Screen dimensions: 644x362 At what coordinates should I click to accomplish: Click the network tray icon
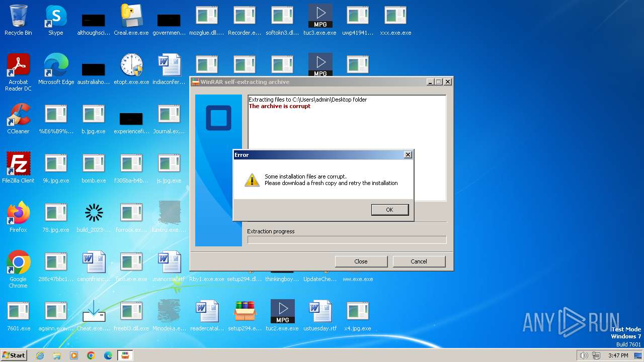tap(596, 355)
